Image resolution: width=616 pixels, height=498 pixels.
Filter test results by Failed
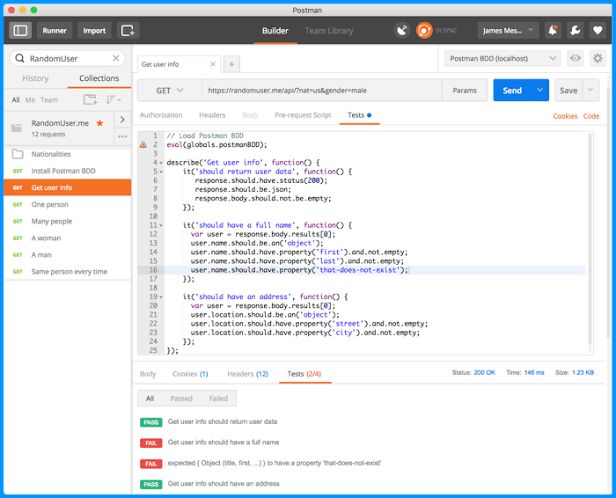pyautogui.click(x=218, y=398)
